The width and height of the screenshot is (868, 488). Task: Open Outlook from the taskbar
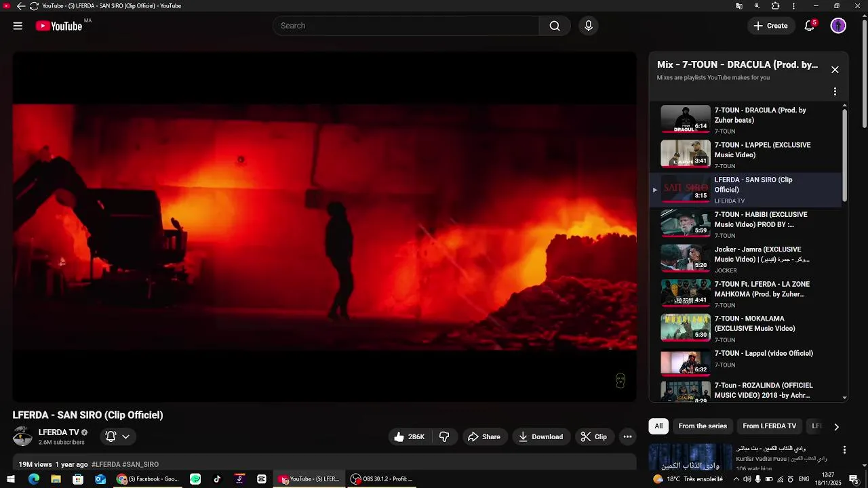[x=100, y=479]
